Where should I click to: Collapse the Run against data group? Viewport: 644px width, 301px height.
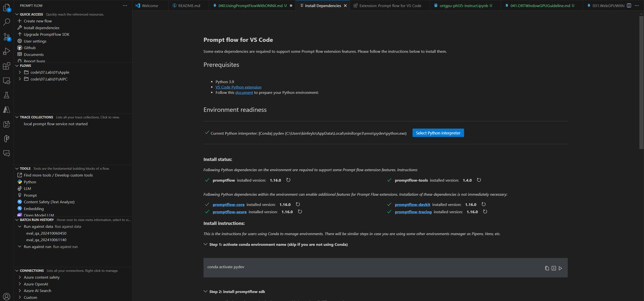[20, 226]
